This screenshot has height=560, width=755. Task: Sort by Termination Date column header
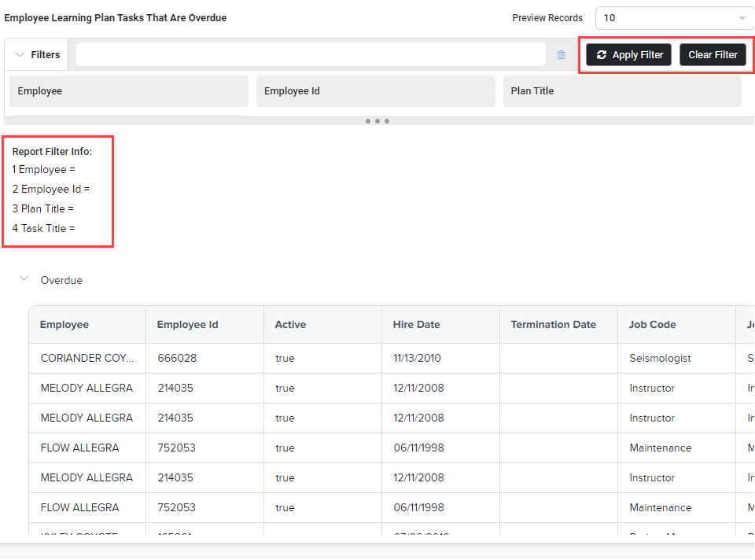pos(558,325)
